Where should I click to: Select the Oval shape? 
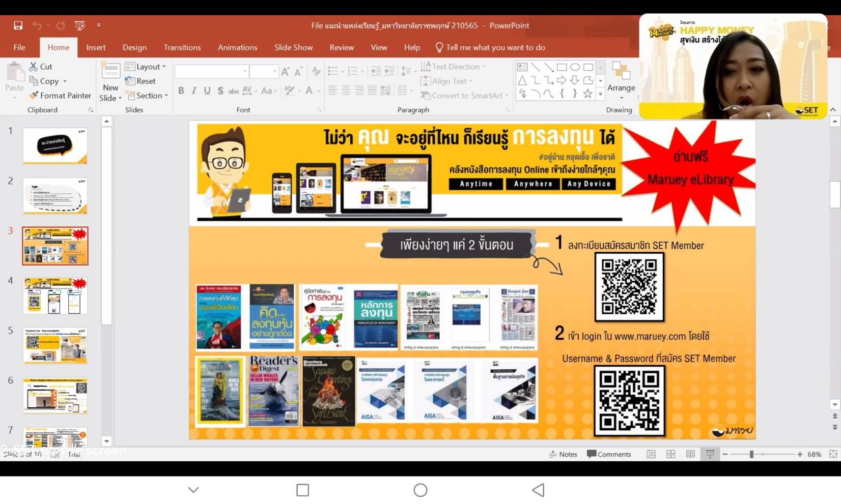(x=575, y=67)
